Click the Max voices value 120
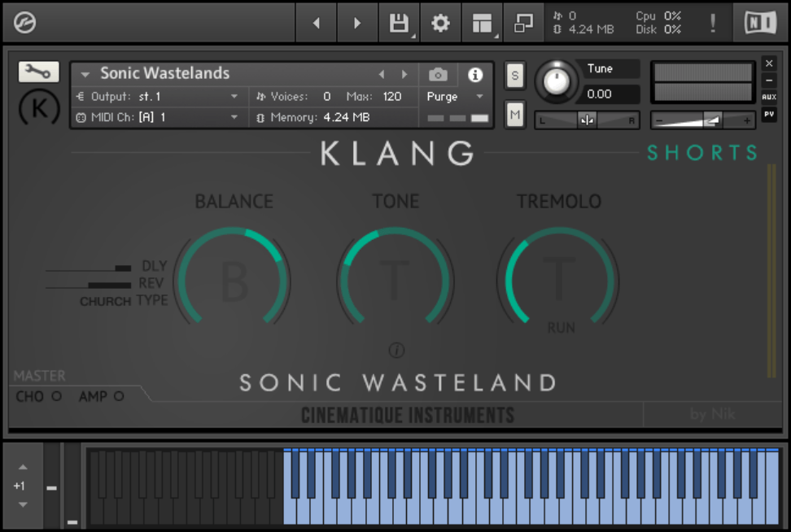This screenshot has width=791, height=532. click(392, 96)
